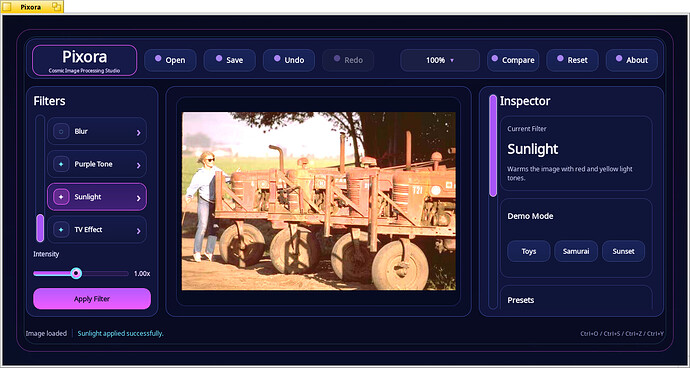Image resolution: width=690 pixels, height=368 pixels.
Task: Click the Filters list scrollbar thumb
Action: pyautogui.click(x=40, y=228)
